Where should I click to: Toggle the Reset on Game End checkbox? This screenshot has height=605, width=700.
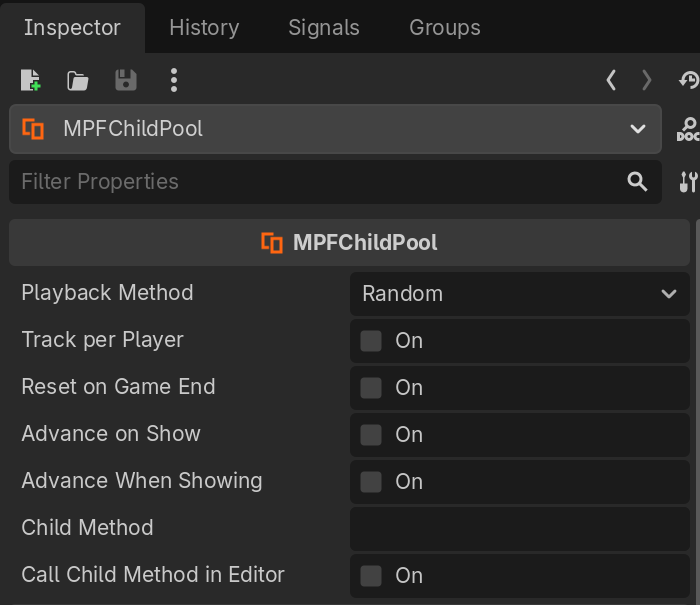pyautogui.click(x=371, y=388)
